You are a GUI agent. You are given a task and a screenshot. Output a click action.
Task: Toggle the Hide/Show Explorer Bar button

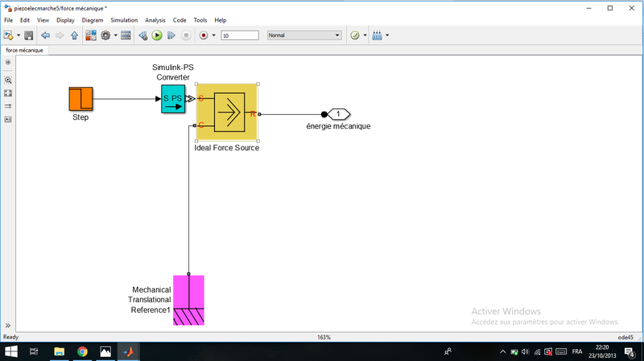click(x=8, y=62)
